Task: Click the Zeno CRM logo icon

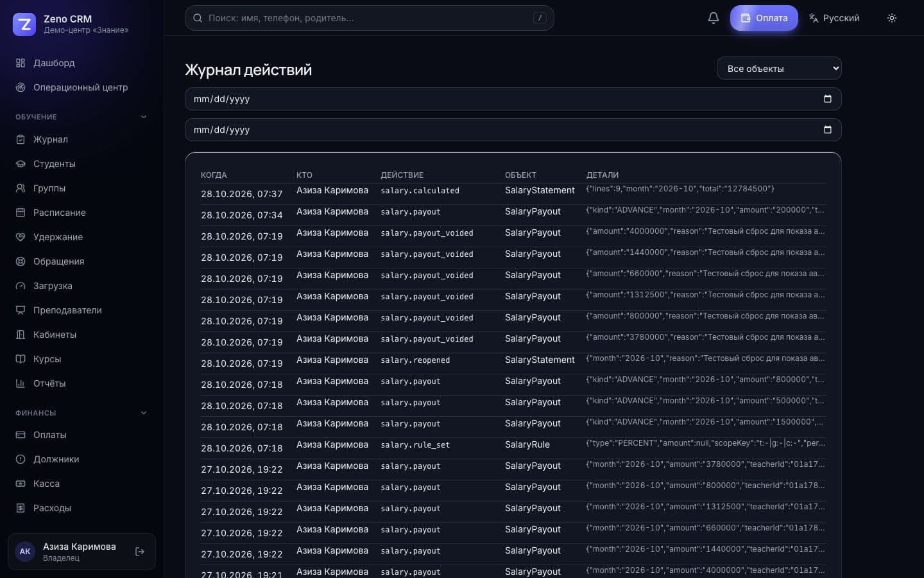Action: click(24, 24)
